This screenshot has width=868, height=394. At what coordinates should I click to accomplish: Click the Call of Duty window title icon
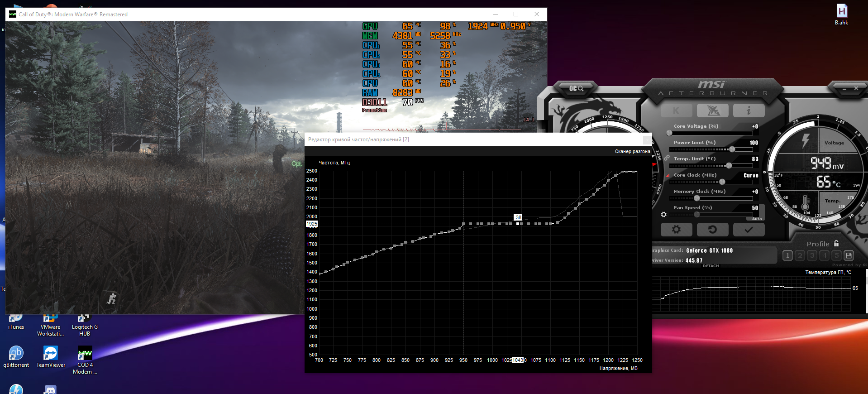(x=12, y=14)
